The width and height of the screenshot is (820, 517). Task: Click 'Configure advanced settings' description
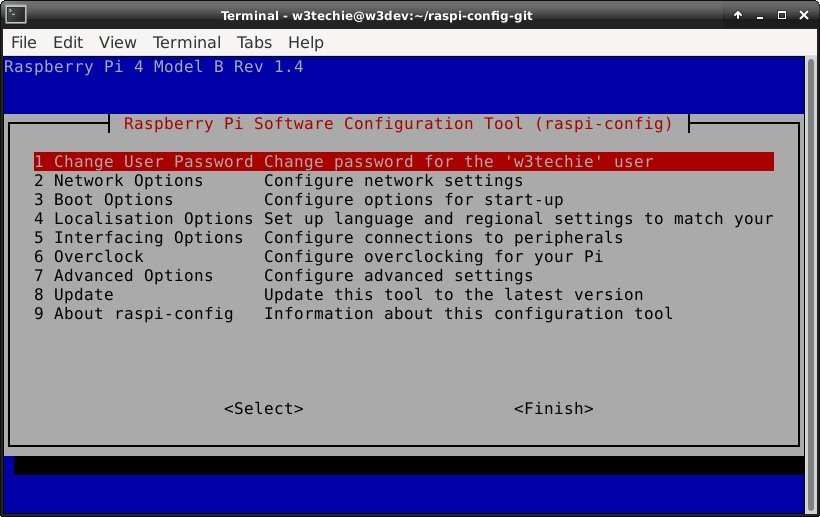[398, 275]
